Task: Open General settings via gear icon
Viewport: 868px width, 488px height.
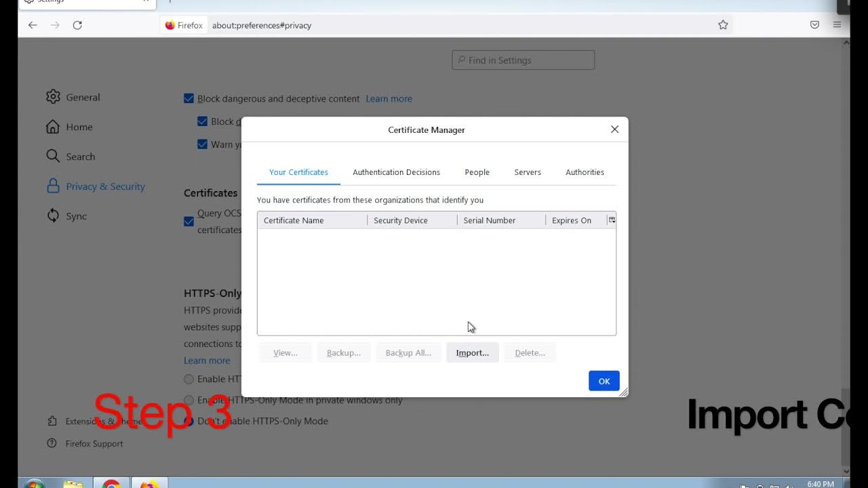Action: click(x=53, y=97)
